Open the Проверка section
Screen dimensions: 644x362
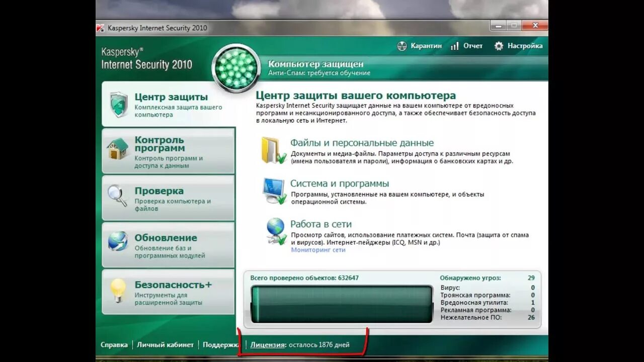tap(169, 198)
